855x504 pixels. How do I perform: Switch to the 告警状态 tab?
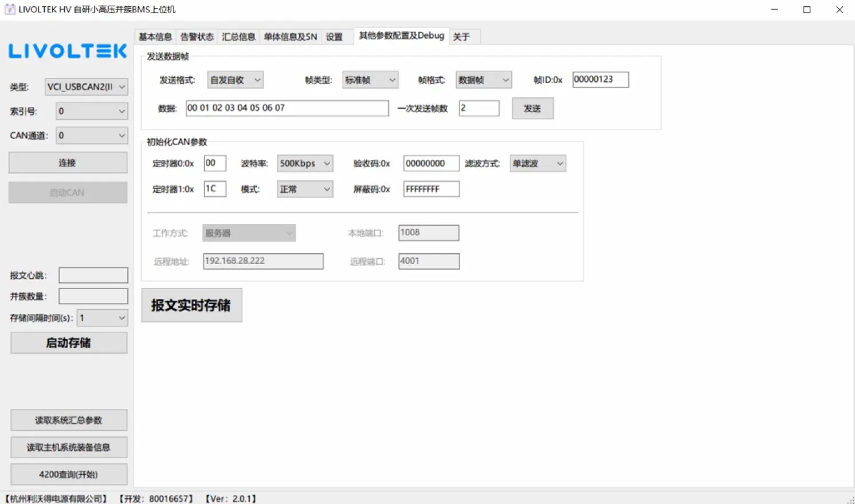[197, 37]
